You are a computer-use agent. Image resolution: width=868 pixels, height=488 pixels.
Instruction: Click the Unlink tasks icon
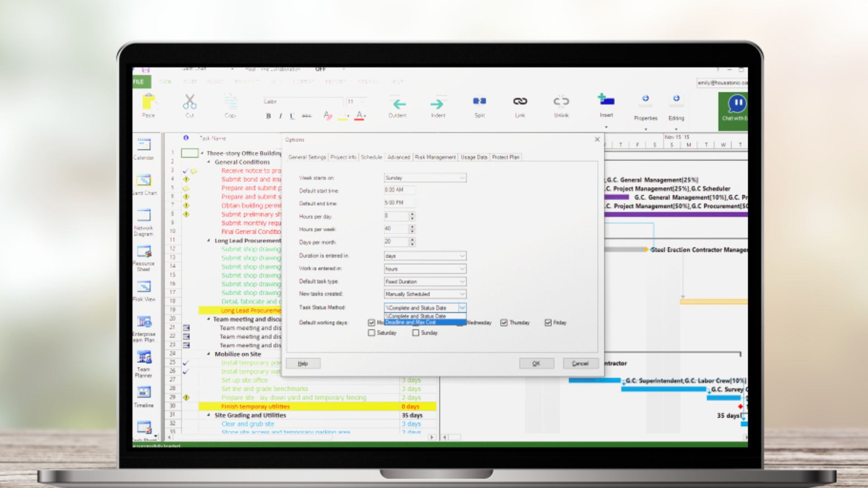[561, 105]
